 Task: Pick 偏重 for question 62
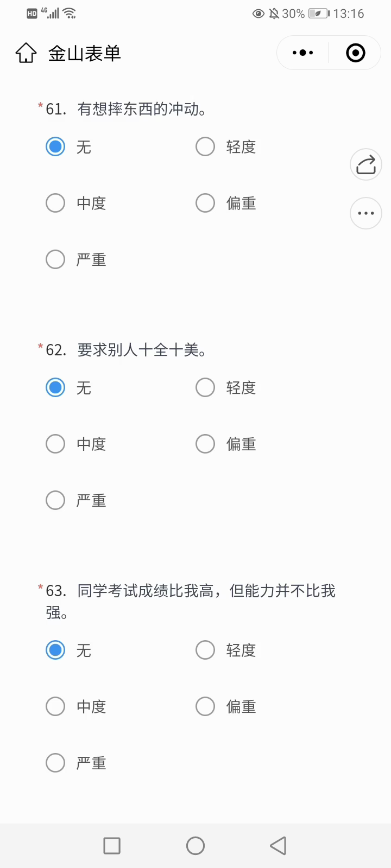(205, 444)
